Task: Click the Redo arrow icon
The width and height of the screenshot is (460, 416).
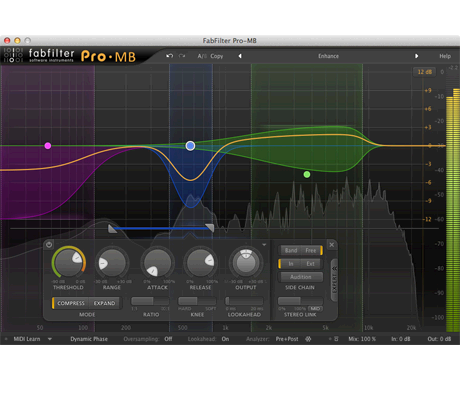Action: (182, 56)
